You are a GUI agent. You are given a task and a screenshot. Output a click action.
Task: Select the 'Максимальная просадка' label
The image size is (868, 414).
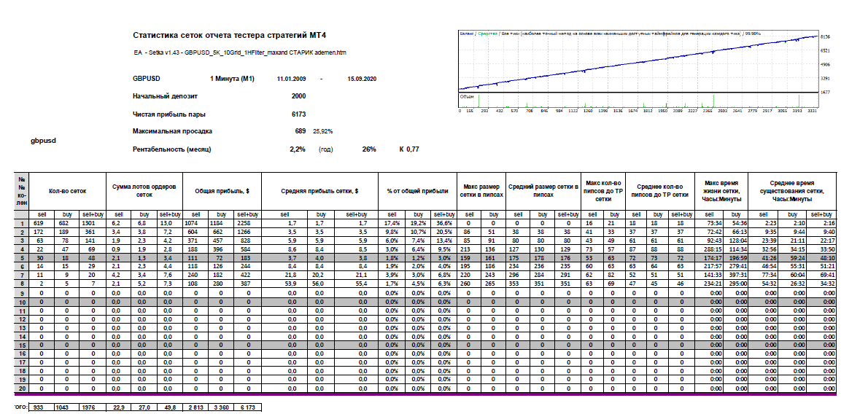(x=173, y=131)
